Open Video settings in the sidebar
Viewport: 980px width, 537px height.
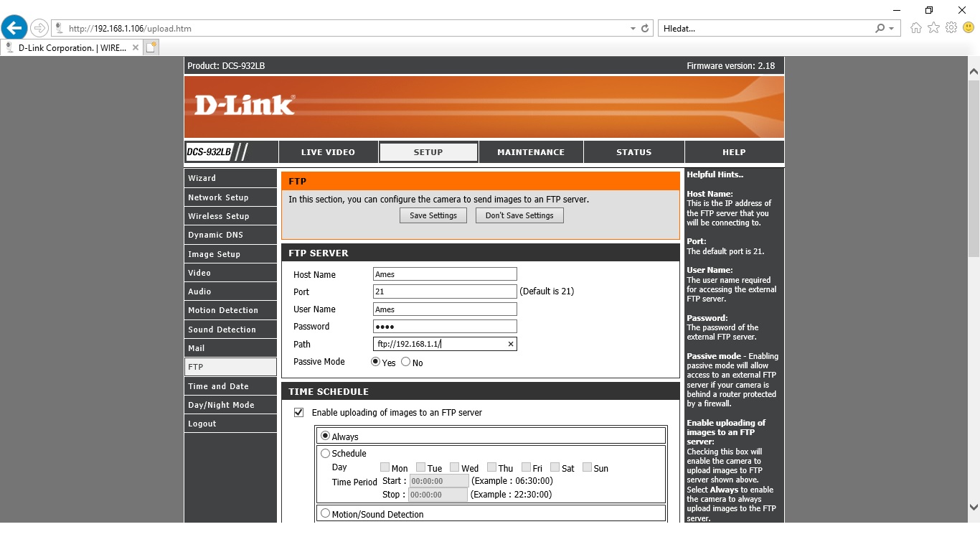[230, 273]
